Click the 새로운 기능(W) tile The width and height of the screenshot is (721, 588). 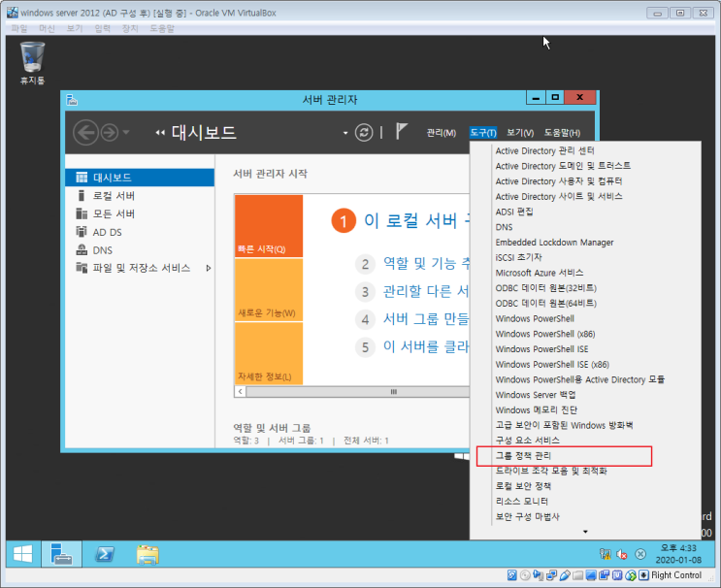269,290
